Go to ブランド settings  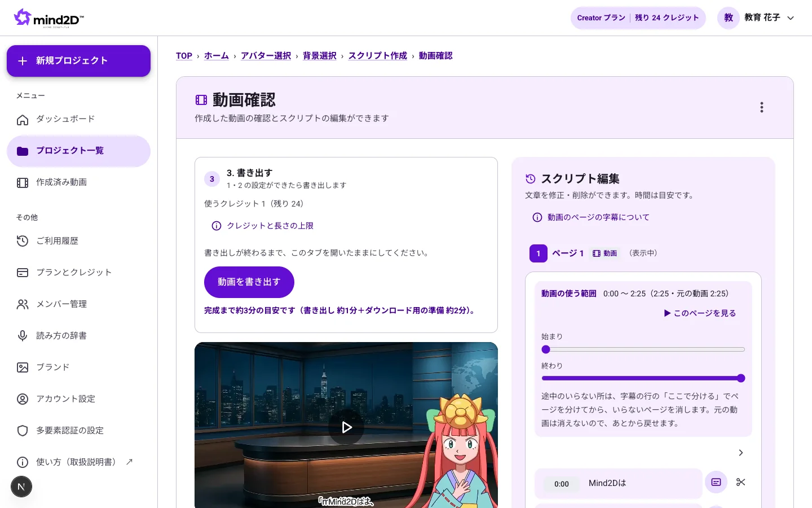click(78, 367)
